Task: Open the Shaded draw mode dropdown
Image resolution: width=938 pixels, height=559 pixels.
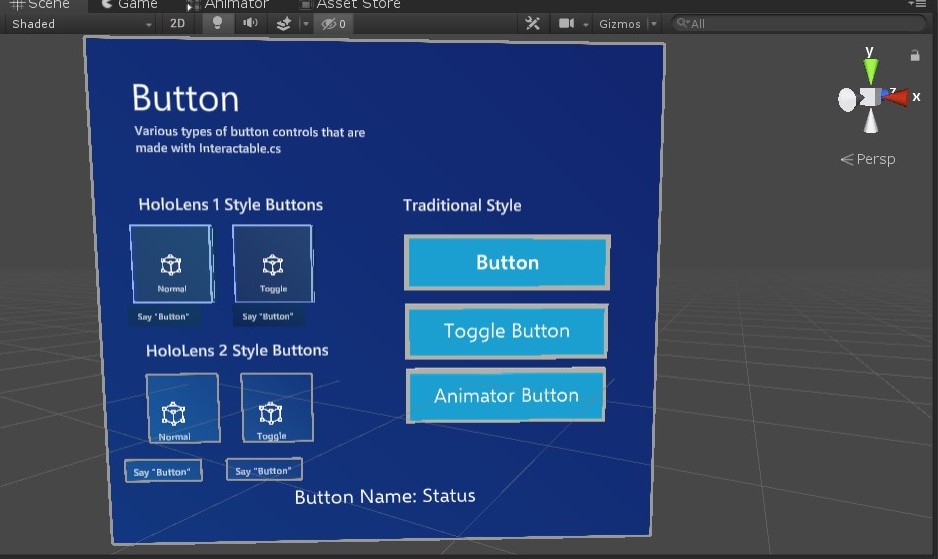Action: tap(81, 24)
